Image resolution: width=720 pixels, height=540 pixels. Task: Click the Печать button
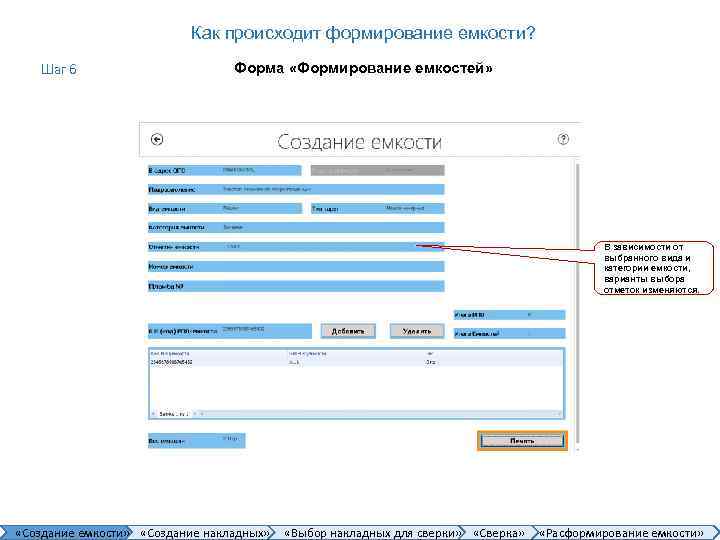tap(522, 441)
